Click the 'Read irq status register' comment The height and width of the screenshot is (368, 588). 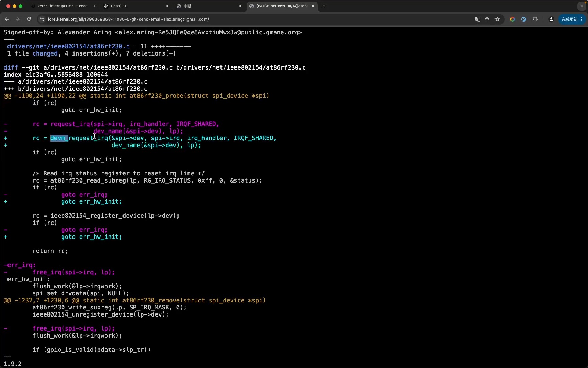[x=119, y=173]
